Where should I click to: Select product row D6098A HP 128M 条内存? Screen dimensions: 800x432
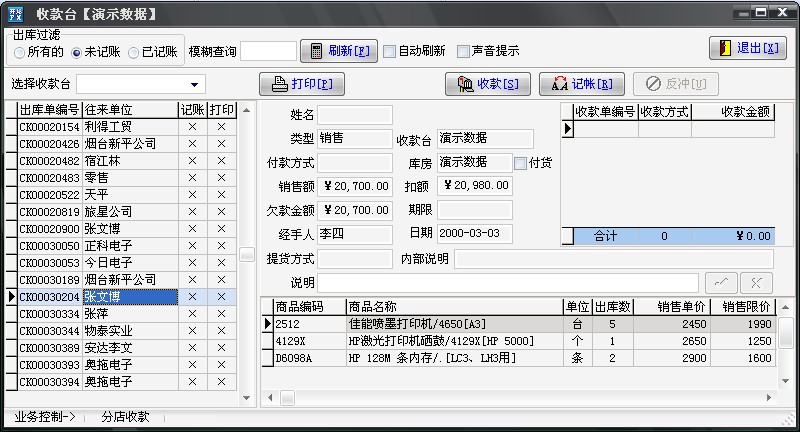519,358
